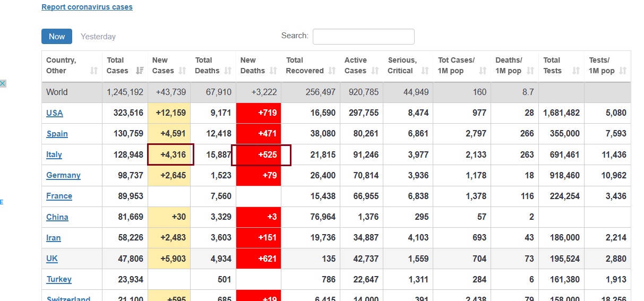The height and width of the screenshot is (301, 644).
Task: Open Report coronavirus cases link
Action: [x=87, y=7]
